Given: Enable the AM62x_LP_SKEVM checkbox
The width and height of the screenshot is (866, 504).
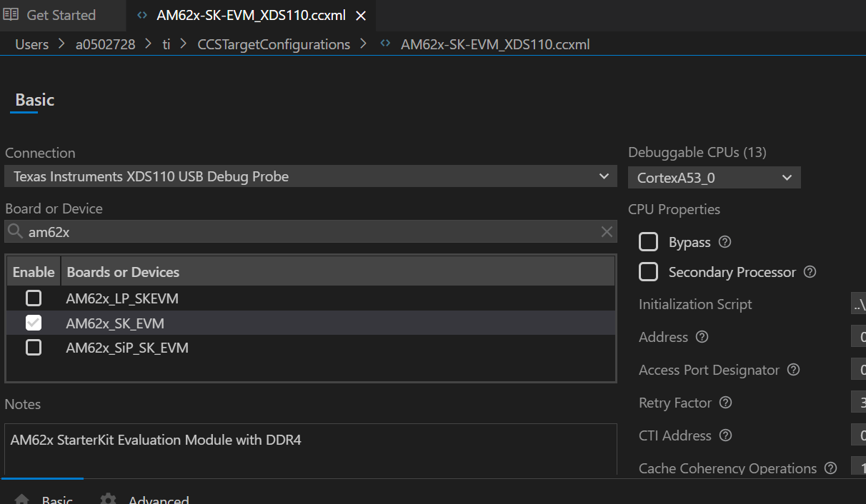Looking at the screenshot, I should pos(34,298).
